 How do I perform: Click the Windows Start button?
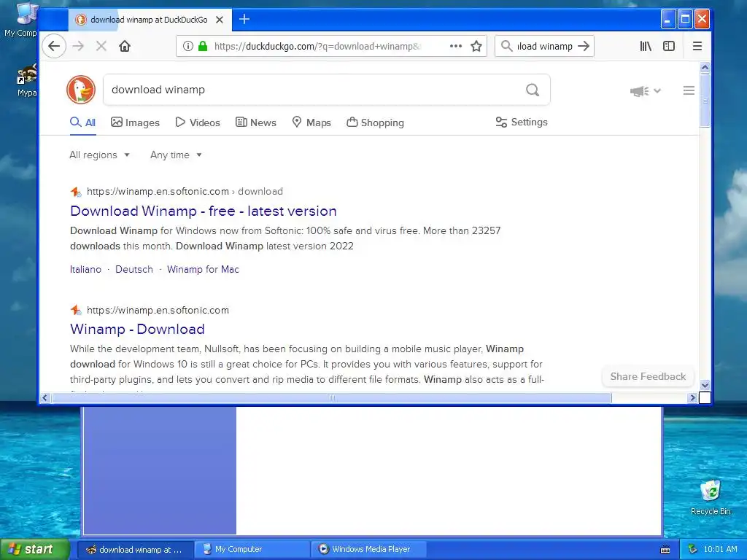[35, 549]
